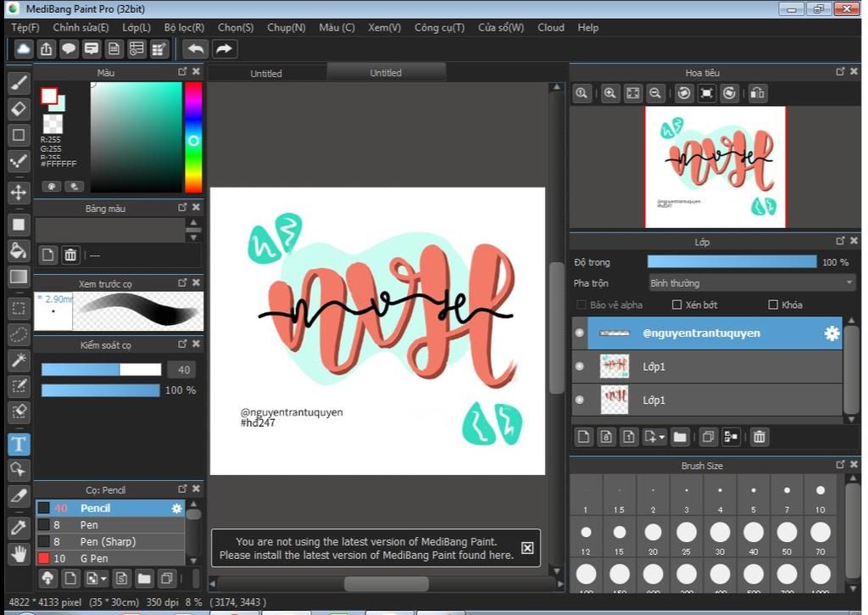Open Pencil brush settings gear

(x=176, y=508)
